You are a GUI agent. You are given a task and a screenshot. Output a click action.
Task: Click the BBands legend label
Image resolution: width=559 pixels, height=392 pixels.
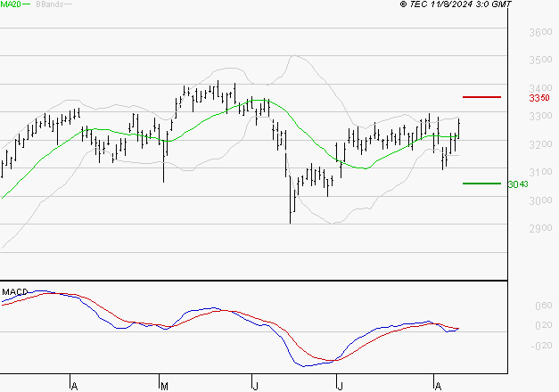(x=50, y=4)
